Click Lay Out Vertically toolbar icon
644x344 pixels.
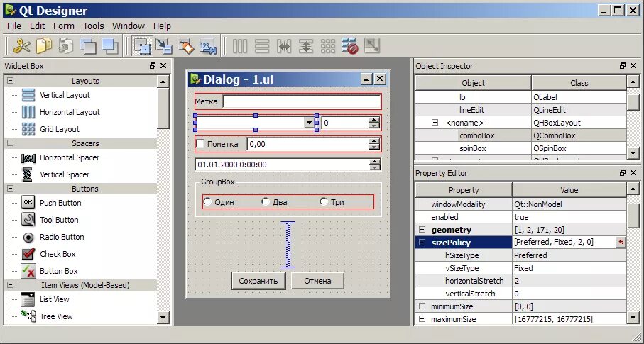tap(261, 45)
